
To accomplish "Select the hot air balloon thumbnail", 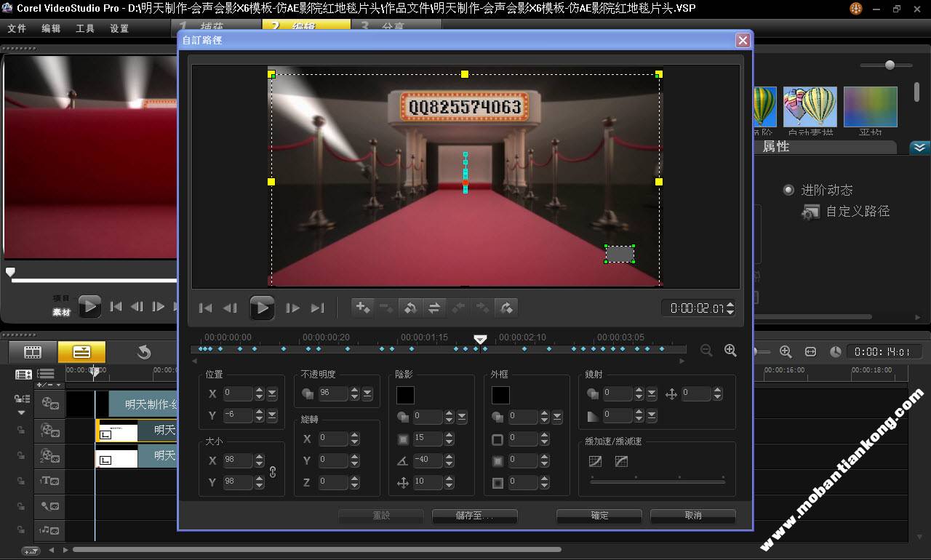I will click(x=810, y=107).
